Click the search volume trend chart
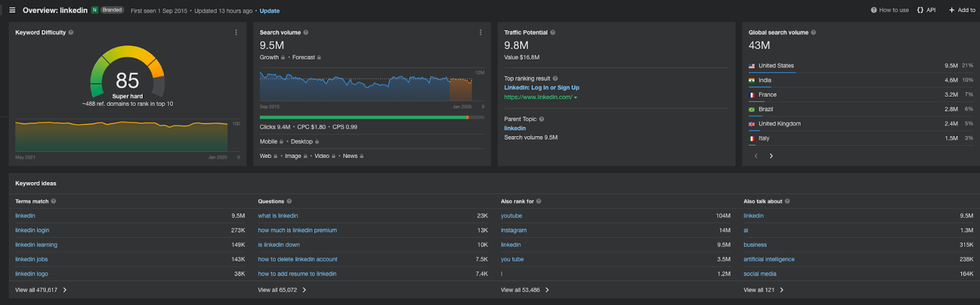 click(x=366, y=86)
